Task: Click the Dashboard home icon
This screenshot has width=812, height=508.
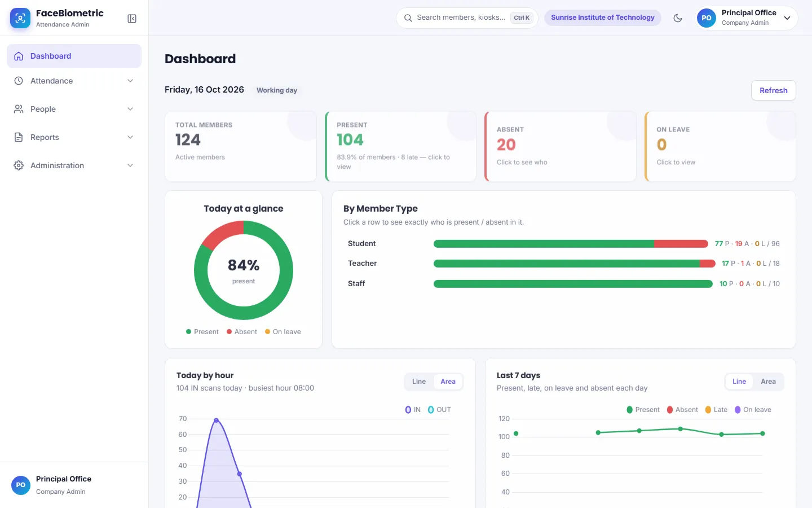Action: [19, 56]
